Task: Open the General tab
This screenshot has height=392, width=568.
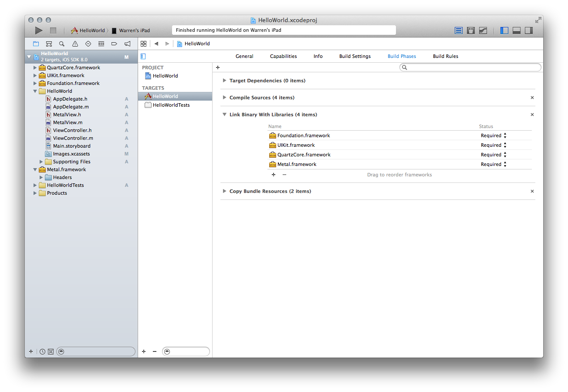Action: click(244, 56)
